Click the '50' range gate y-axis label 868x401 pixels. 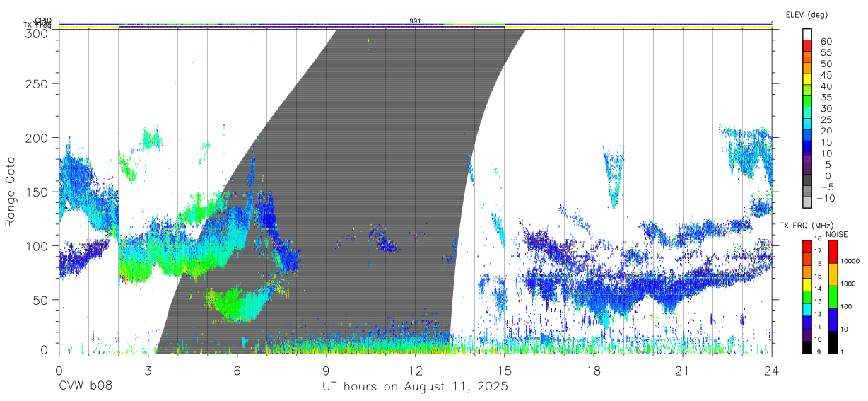coord(42,299)
